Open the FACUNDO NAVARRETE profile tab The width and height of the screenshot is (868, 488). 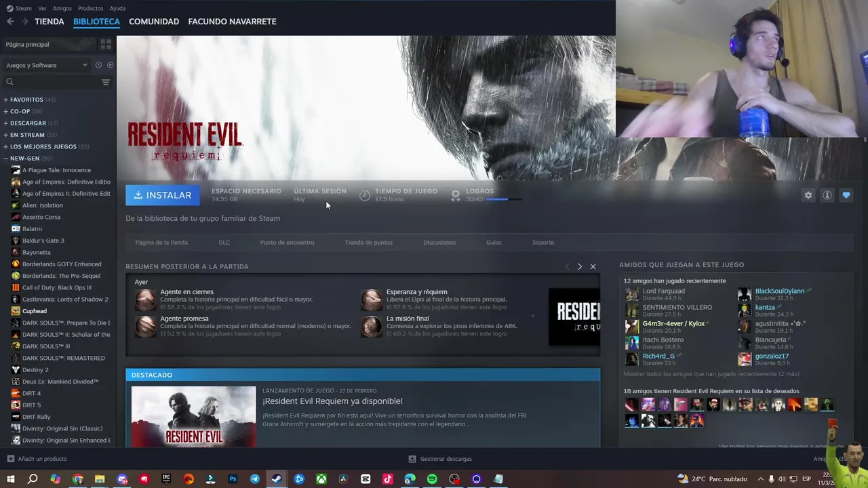[232, 22]
